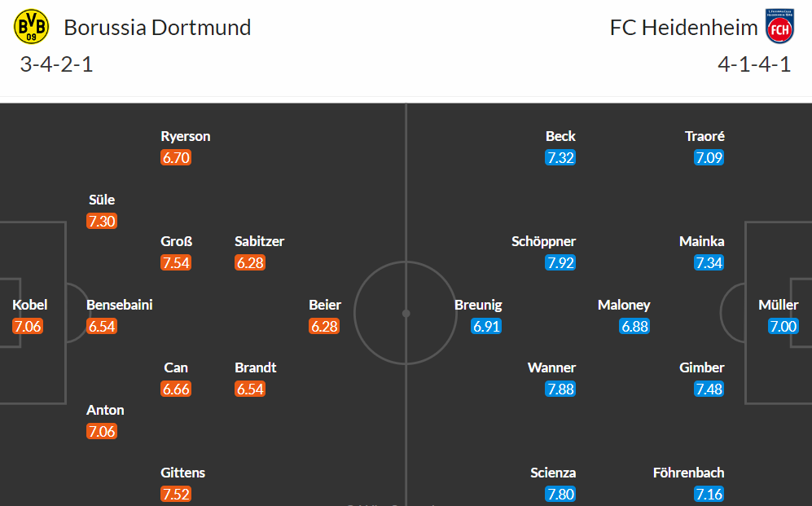The height and width of the screenshot is (506, 812).
Task: Select player Ryerson on the pitch
Action: point(186,136)
